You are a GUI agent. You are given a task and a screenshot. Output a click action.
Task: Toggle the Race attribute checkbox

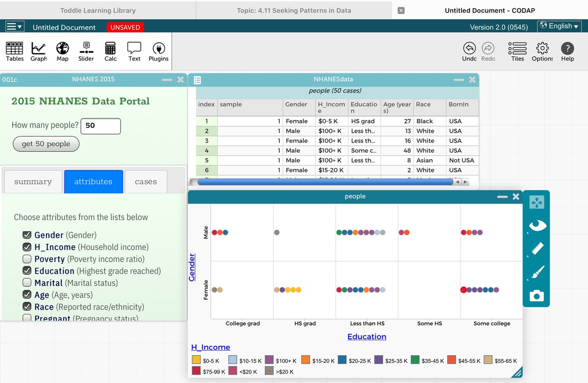click(x=26, y=307)
